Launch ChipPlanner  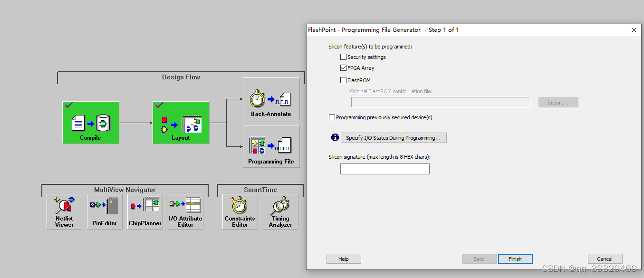(x=145, y=211)
